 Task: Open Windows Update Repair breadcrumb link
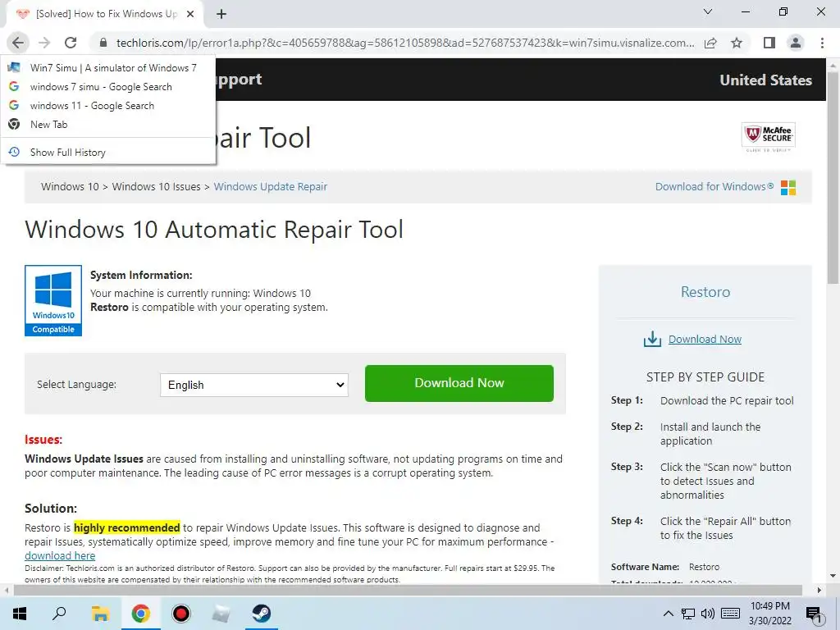(x=271, y=186)
